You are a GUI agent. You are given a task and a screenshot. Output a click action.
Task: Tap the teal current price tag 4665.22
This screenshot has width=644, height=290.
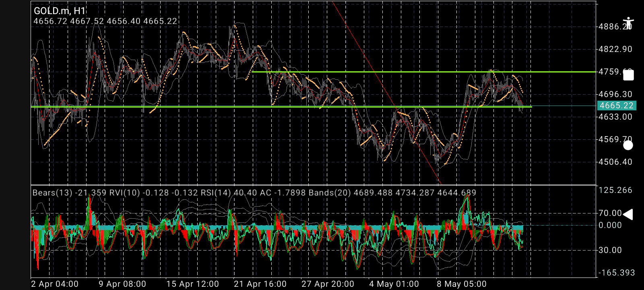coord(616,106)
